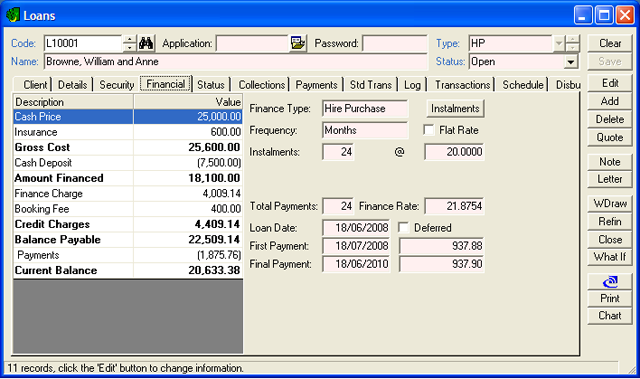The width and height of the screenshot is (640, 379).
Task: Click the What If button
Action: [610, 257]
